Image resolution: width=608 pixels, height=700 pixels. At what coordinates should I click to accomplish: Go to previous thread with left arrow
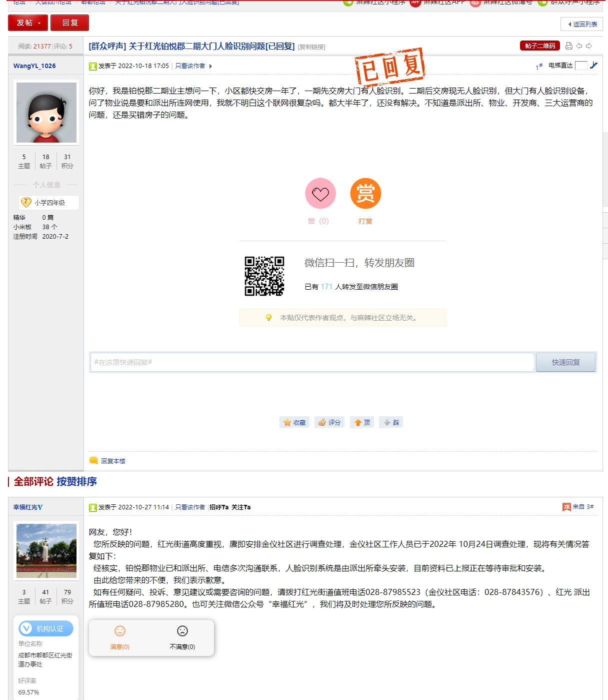(579, 46)
